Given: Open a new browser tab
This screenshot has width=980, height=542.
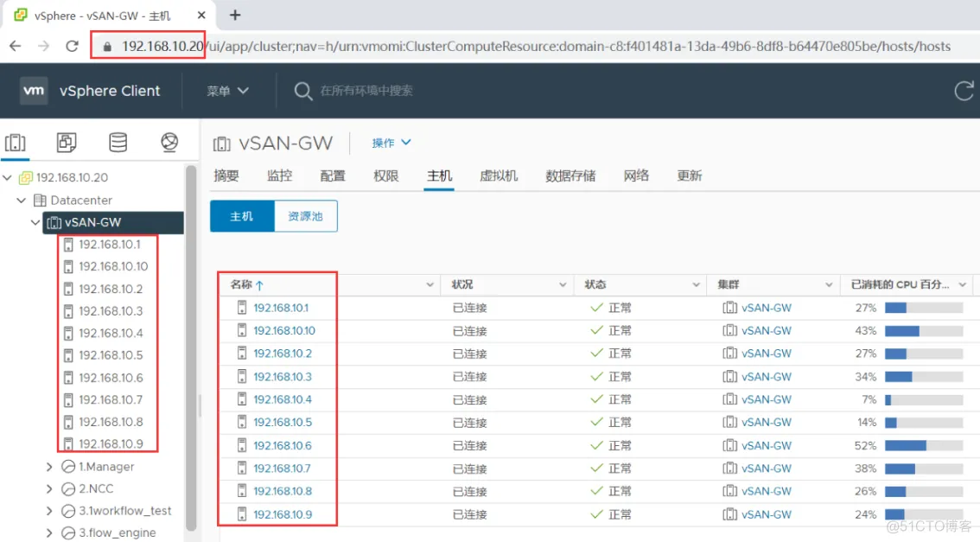Looking at the screenshot, I should point(235,15).
